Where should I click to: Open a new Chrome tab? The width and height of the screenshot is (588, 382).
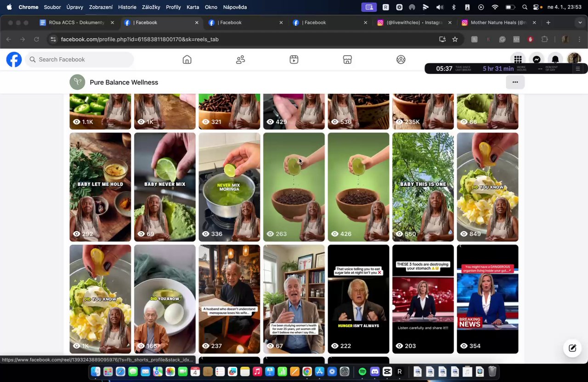(x=548, y=23)
